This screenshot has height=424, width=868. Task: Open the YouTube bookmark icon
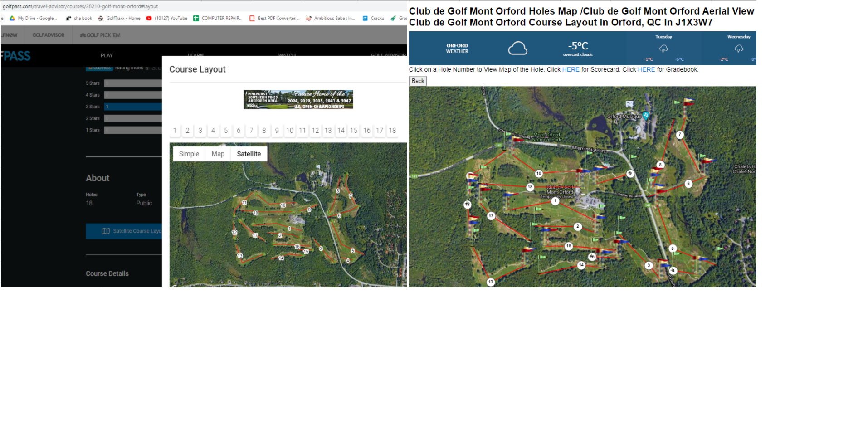click(149, 19)
